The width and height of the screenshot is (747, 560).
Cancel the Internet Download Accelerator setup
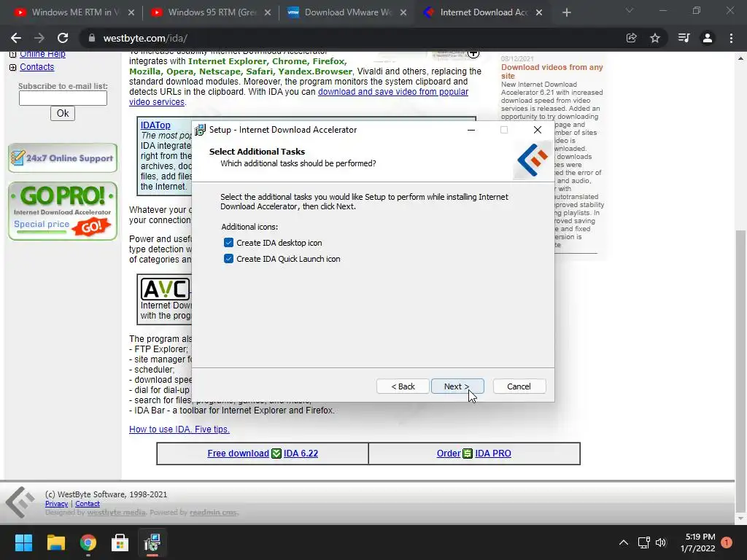[519, 386]
